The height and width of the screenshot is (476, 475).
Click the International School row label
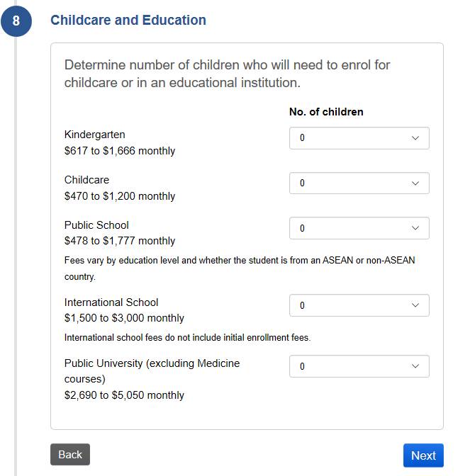[111, 302]
